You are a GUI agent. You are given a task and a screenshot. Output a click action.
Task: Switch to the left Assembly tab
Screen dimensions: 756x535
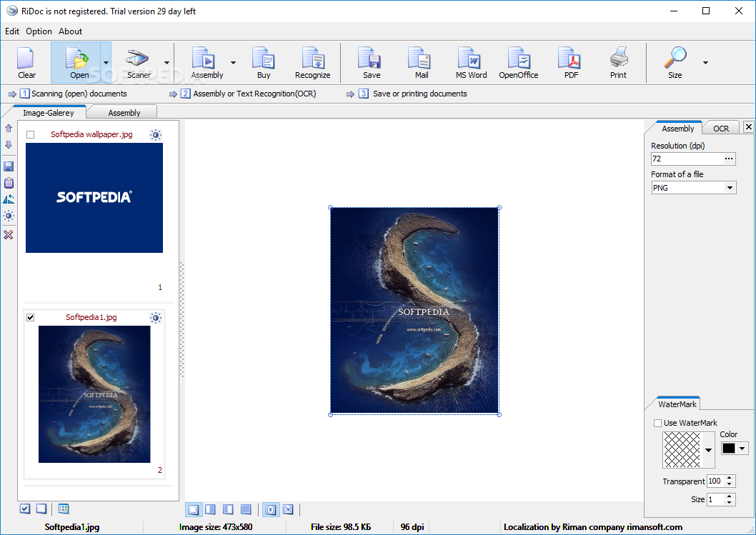pyautogui.click(x=124, y=112)
